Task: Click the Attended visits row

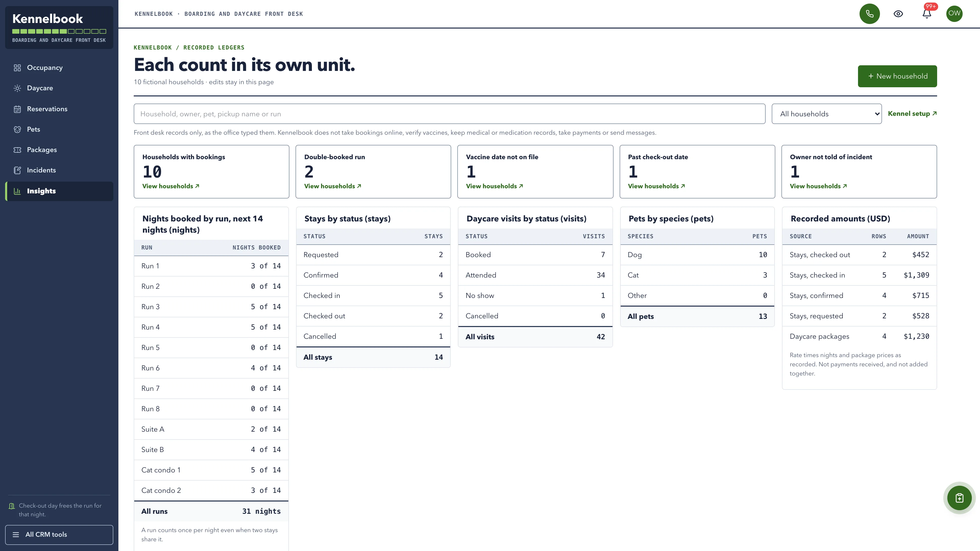Action: [x=535, y=275]
